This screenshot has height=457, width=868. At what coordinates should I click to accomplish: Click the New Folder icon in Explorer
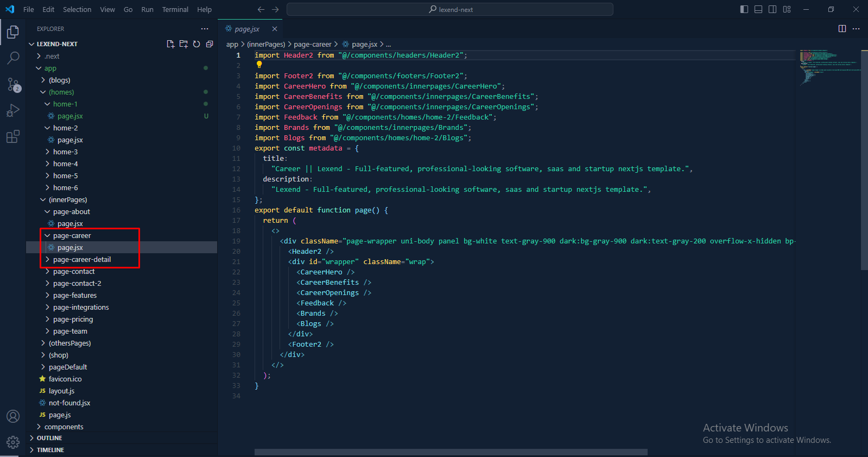pyautogui.click(x=183, y=44)
